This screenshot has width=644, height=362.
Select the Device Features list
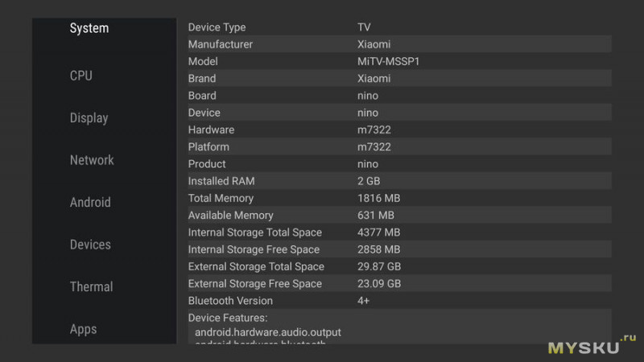tap(398, 327)
